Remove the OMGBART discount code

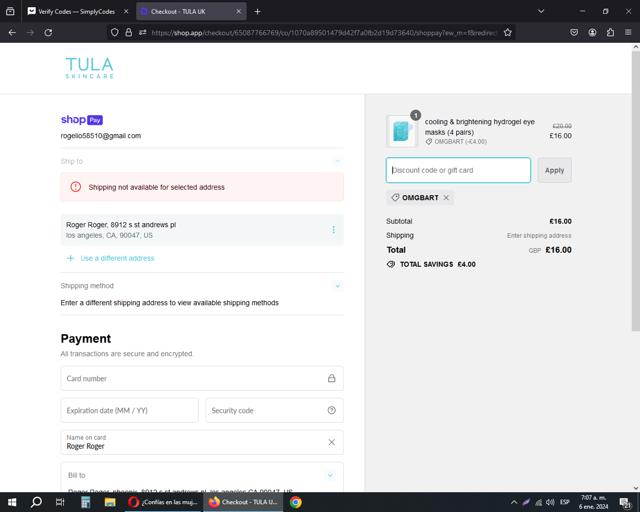[446, 198]
